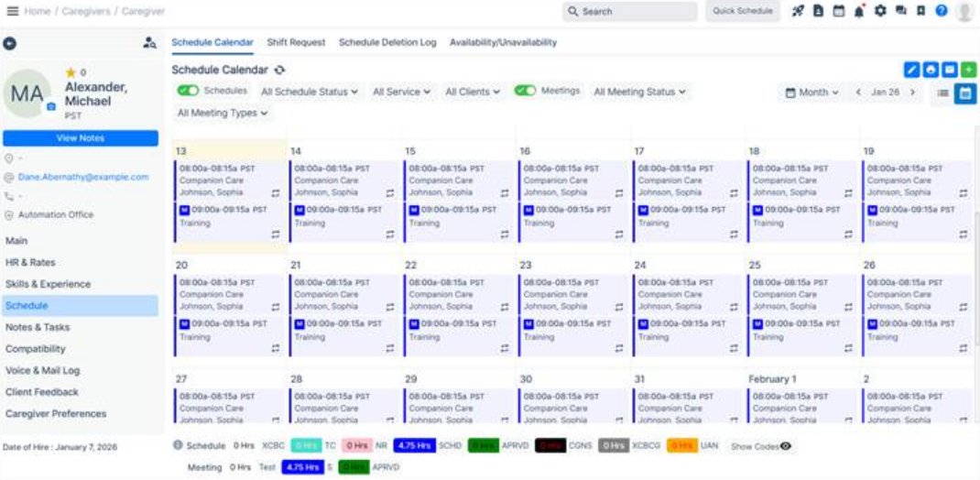Open All Service dropdown
This screenshot has width=980, height=480.
tap(401, 92)
